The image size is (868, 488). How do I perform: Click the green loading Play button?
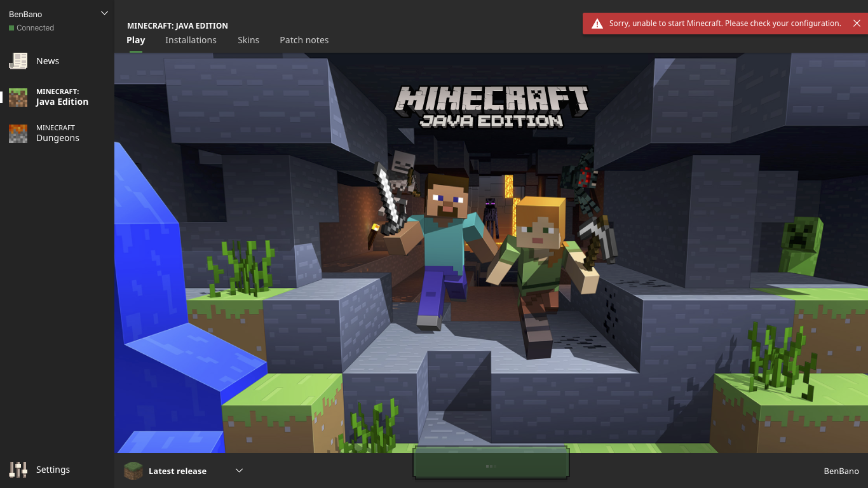tap(491, 463)
